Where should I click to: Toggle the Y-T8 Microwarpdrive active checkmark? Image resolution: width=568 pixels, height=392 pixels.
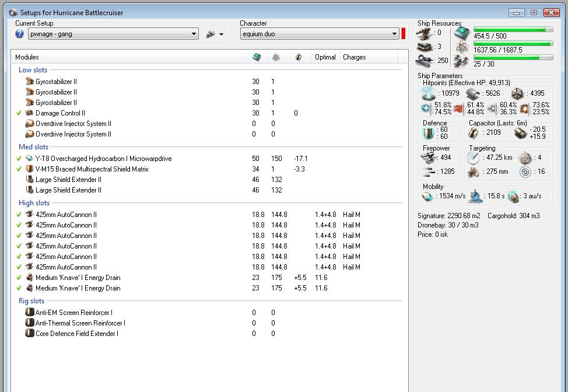click(x=19, y=159)
